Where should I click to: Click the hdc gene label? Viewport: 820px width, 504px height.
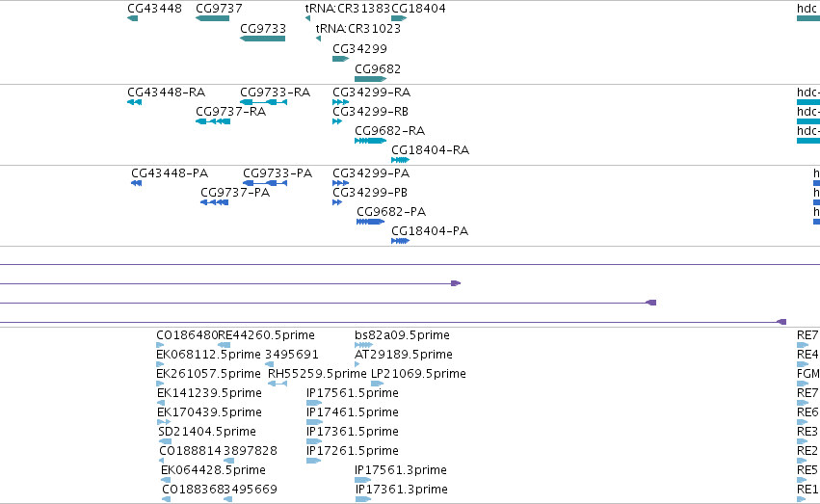click(x=807, y=9)
